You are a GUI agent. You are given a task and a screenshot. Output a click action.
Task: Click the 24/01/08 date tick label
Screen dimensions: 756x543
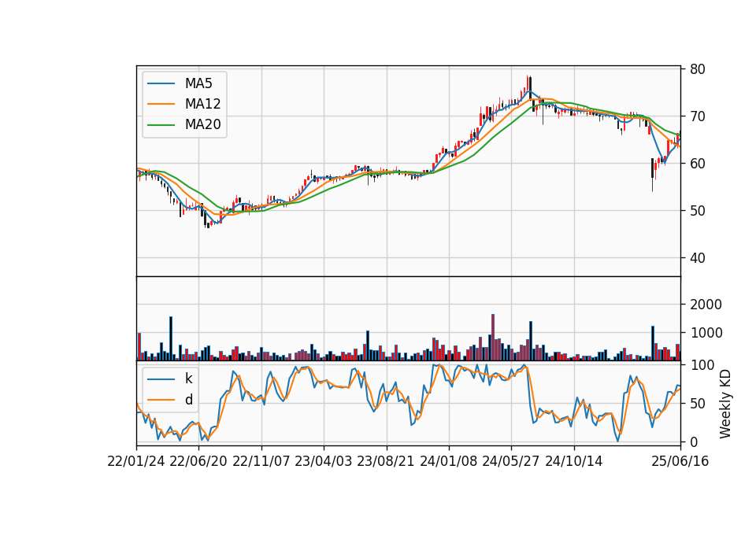coord(448,461)
